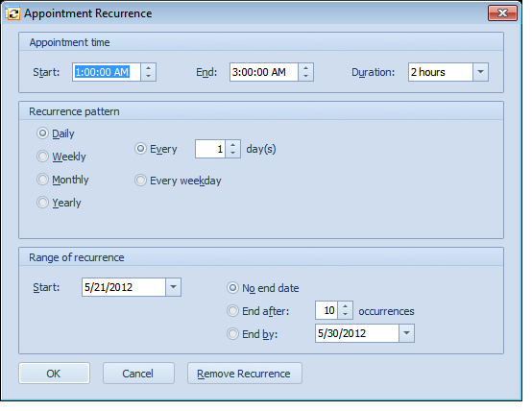
Task: Choose the End after occurrences option
Action: [258, 311]
